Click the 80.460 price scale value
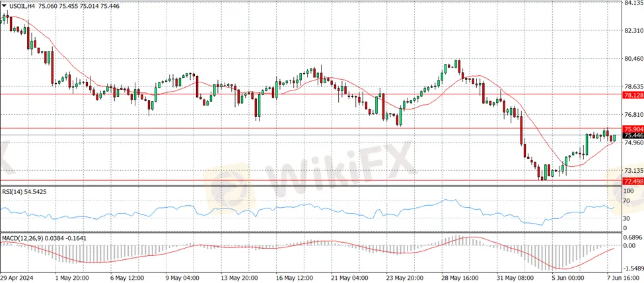 (633, 59)
